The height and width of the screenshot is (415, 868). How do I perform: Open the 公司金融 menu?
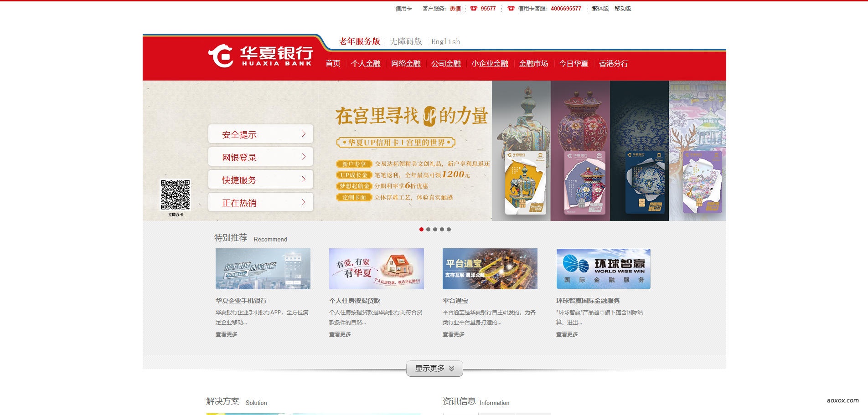446,64
